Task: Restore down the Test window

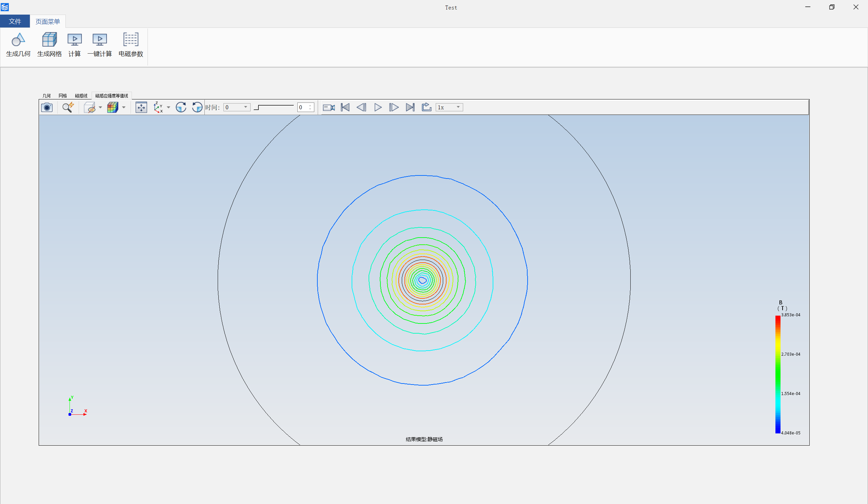Action: pos(831,7)
